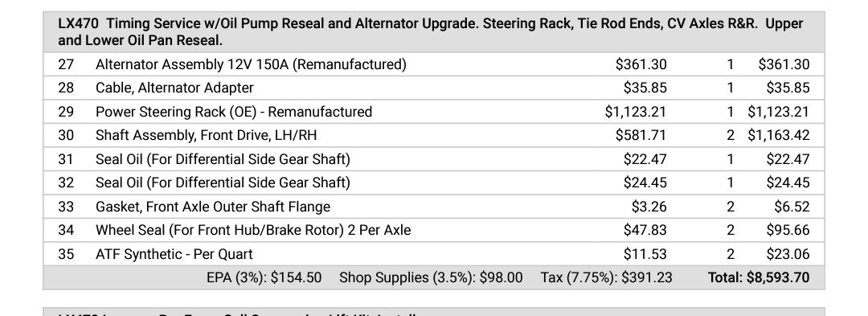Click quantity 2 for Wheel Seal item
This screenshot has height=316, width=868.
click(730, 230)
